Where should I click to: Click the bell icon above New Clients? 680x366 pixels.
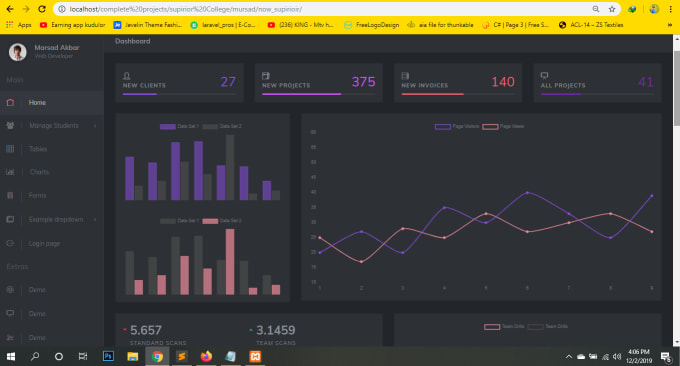pyautogui.click(x=127, y=76)
